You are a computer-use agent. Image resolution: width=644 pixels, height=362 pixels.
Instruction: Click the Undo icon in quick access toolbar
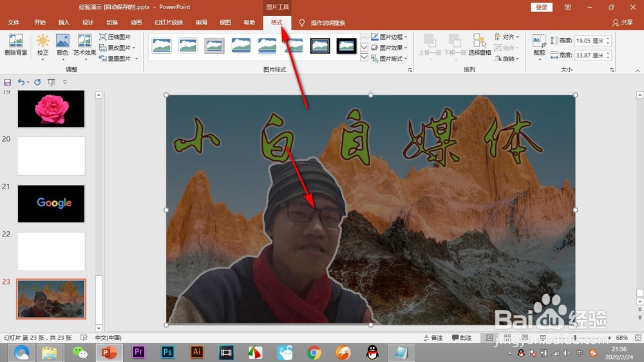pos(21,82)
